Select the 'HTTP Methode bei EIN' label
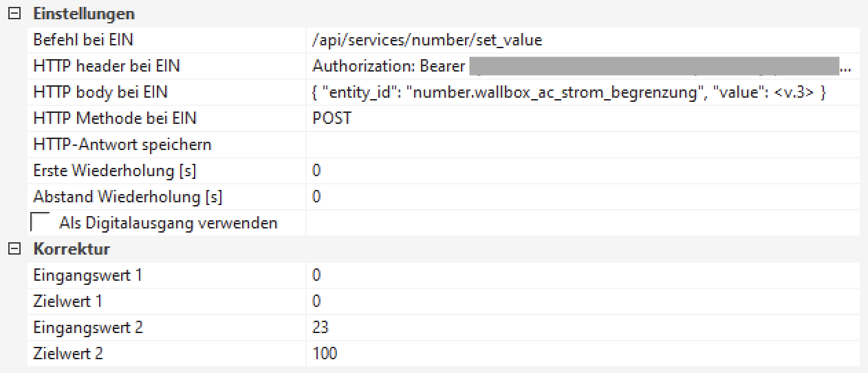The width and height of the screenshot is (868, 373). pyautogui.click(x=115, y=118)
